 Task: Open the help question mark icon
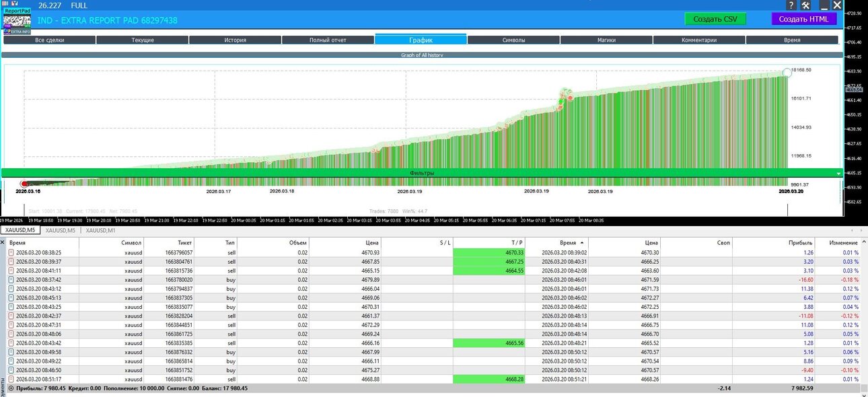(791, 5)
